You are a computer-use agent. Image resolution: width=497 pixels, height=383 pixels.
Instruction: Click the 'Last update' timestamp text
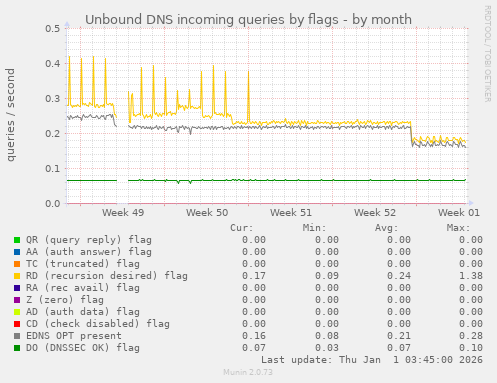pos(372,360)
